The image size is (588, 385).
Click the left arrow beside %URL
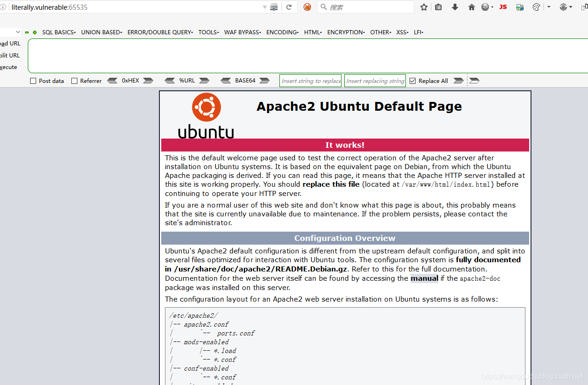pyautogui.click(x=170, y=81)
